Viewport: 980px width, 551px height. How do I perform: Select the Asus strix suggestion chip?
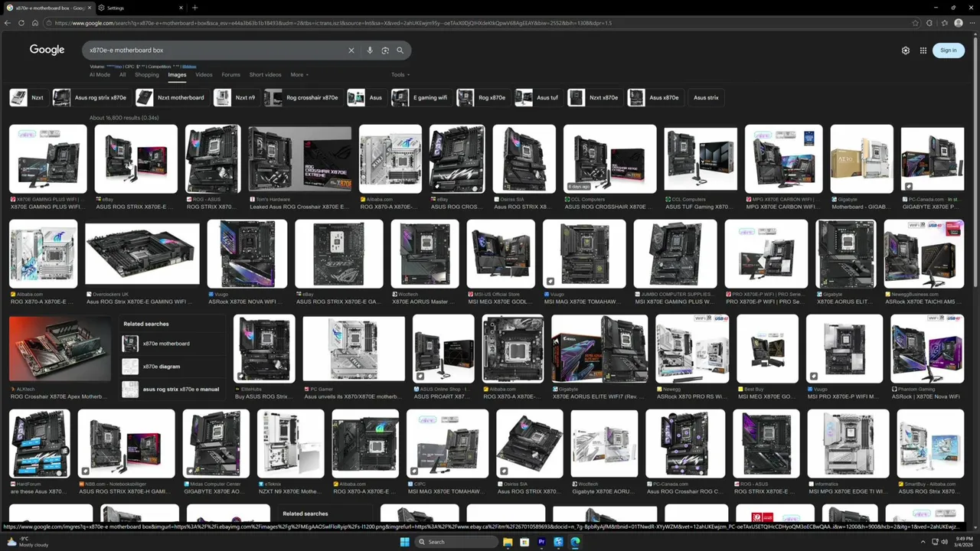point(706,97)
